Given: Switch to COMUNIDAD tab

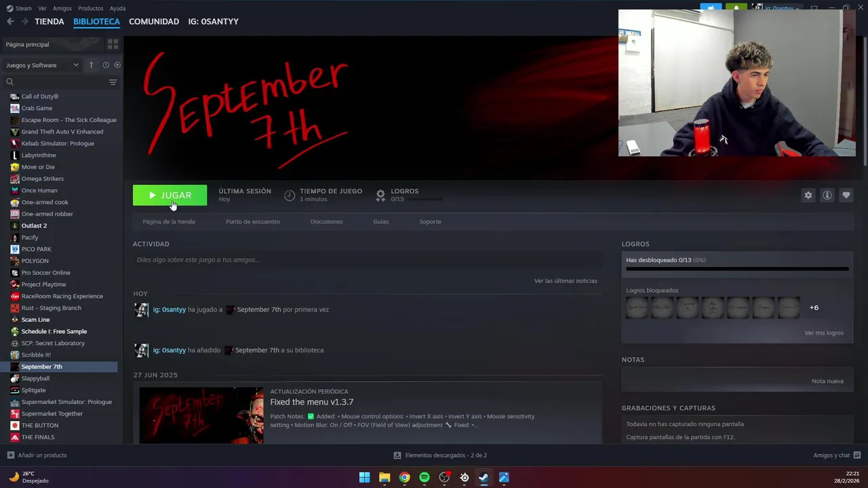Looking at the screenshot, I should pos(154,22).
